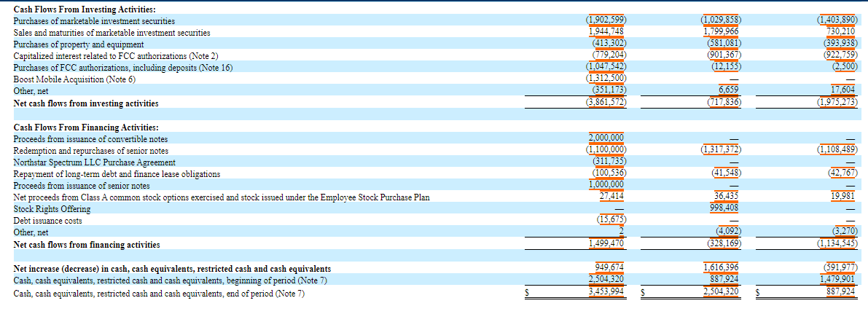
Task: Click the value (1,317,372)
Action: coord(721,151)
